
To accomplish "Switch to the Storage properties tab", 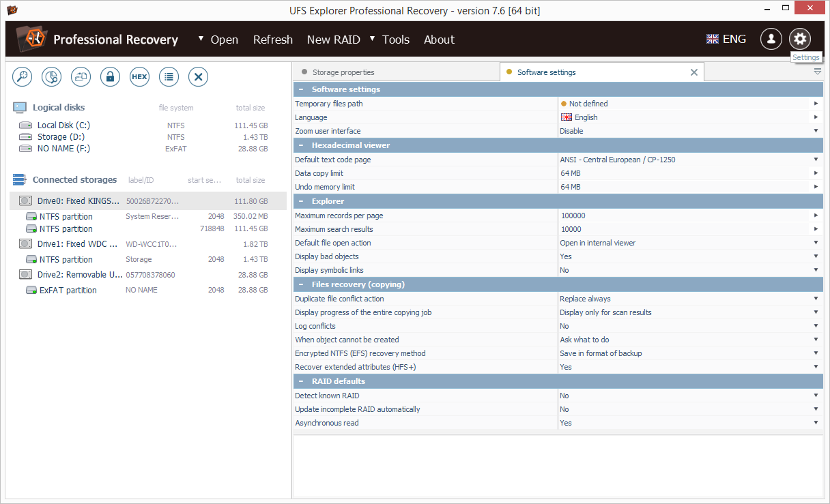I will tap(343, 72).
